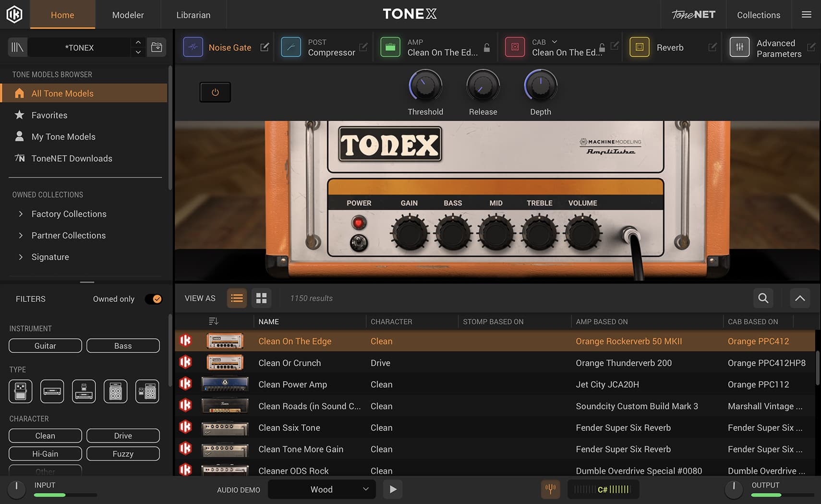Click the search magnifier icon
The image size is (821, 504).
763,298
